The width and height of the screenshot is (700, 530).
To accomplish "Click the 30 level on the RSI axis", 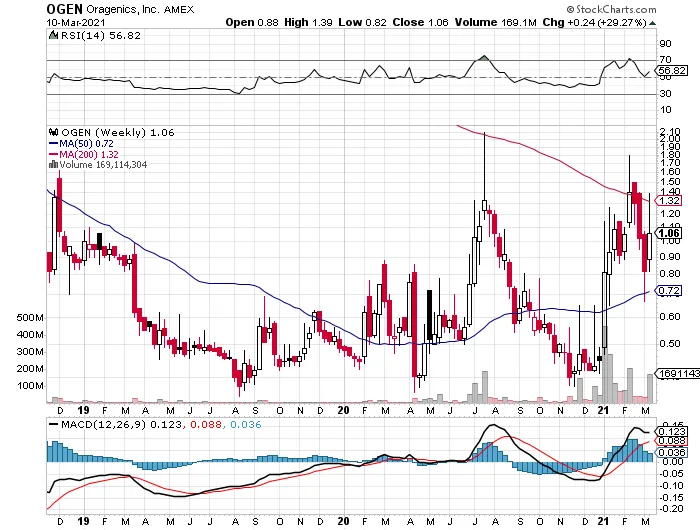I will click(x=666, y=94).
